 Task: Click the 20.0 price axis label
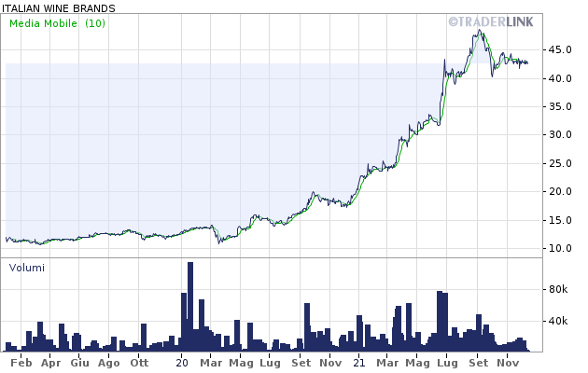pos(560,191)
